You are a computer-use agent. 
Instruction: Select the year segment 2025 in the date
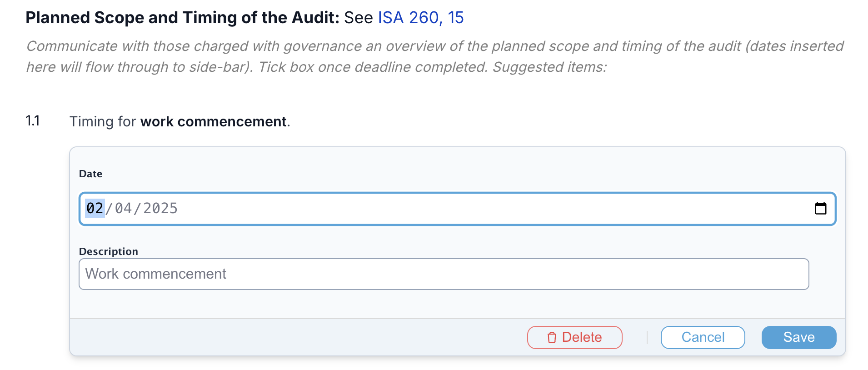[x=160, y=209]
